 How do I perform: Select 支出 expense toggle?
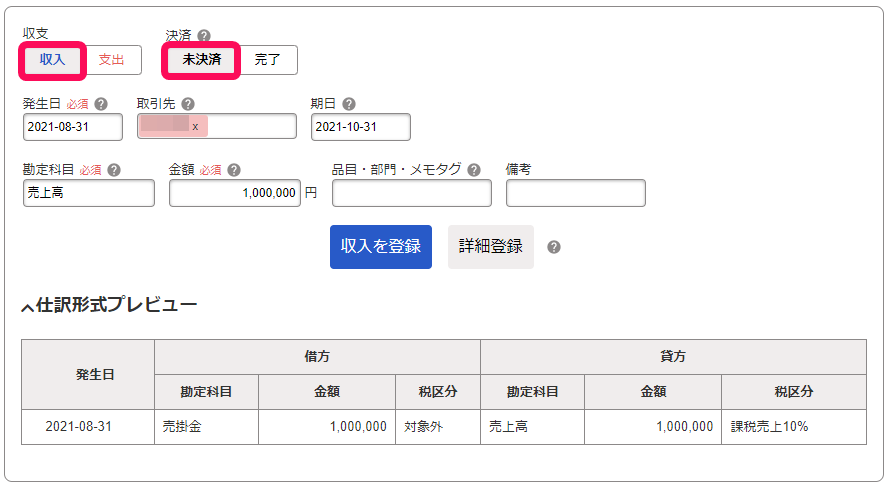coord(111,59)
